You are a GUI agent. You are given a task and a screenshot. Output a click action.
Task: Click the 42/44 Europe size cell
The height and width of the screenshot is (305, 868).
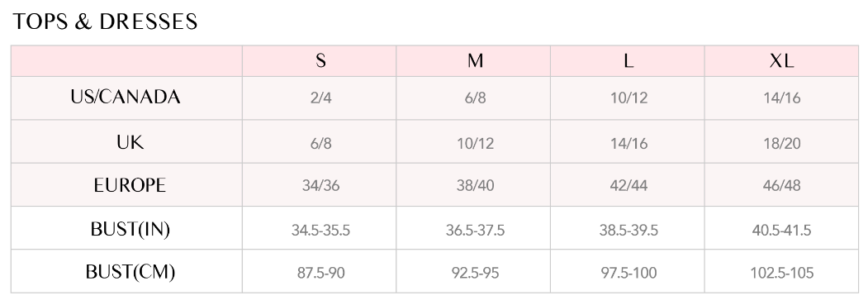click(628, 185)
